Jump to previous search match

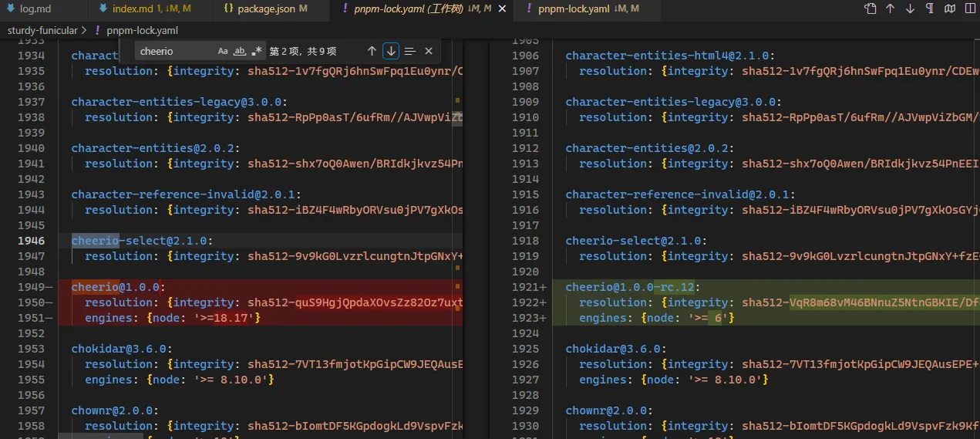(372, 52)
